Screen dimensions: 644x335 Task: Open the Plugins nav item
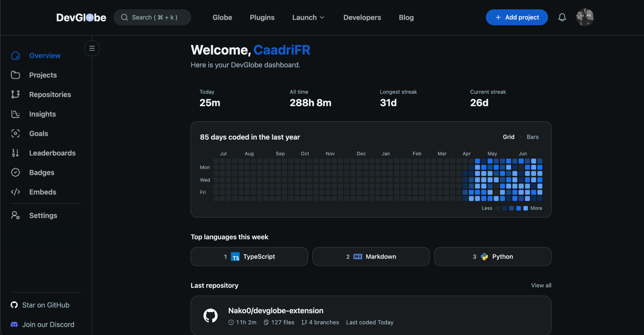point(262,17)
